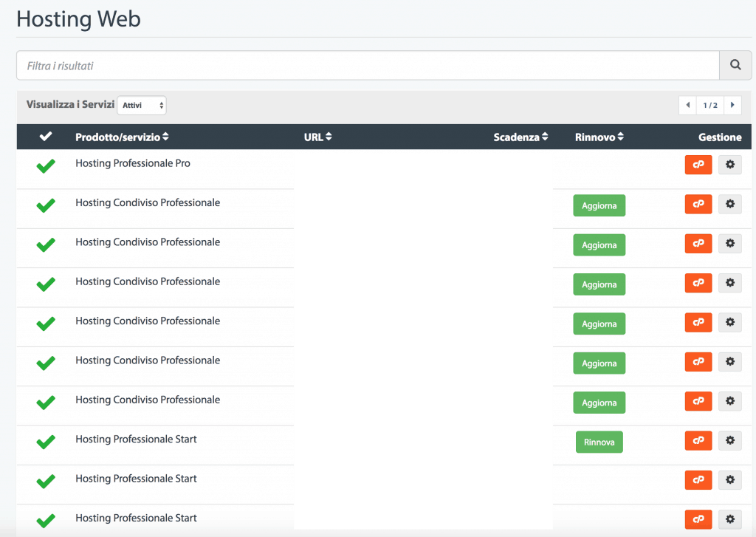The height and width of the screenshot is (537, 756).
Task: Open cPanel for the last Hosting Professionale Start
Action: (698, 519)
